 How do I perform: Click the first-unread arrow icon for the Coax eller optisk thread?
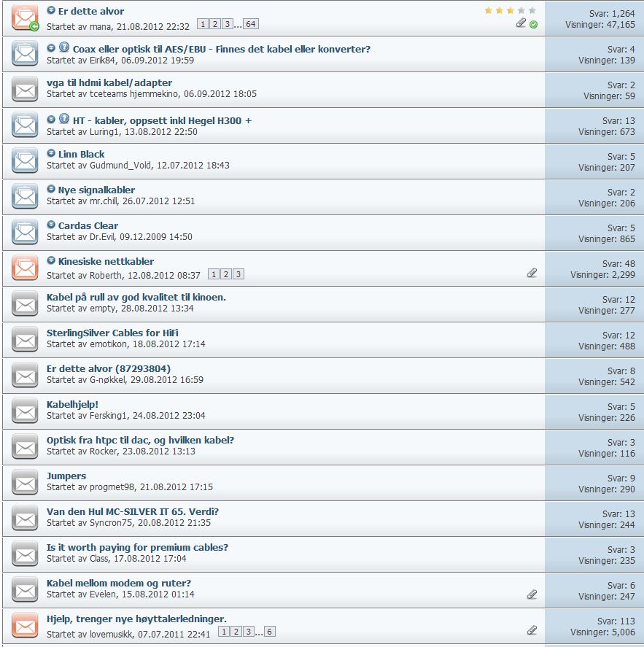pyautogui.click(x=51, y=48)
